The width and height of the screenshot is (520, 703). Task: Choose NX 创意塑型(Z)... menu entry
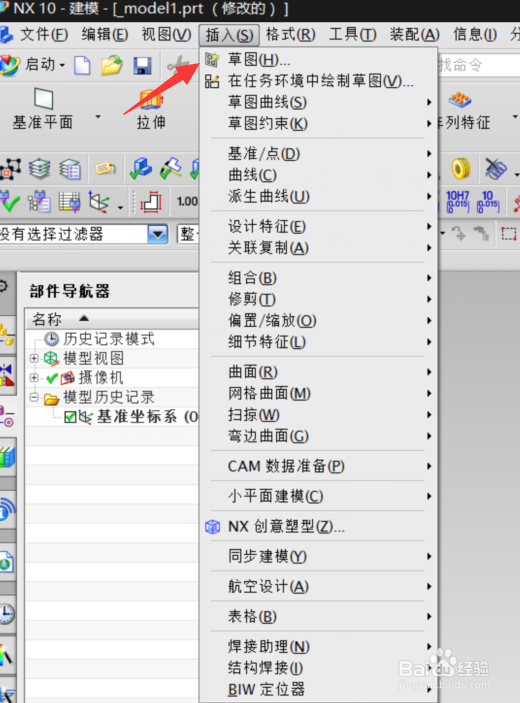coord(319,527)
